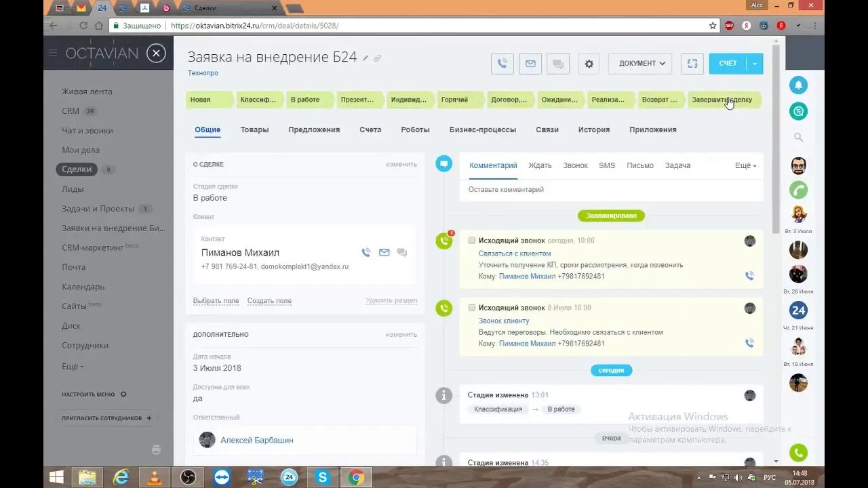The width and height of the screenshot is (868, 488).
Task: Expand the arrow next to Счёт button
Action: [755, 64]
